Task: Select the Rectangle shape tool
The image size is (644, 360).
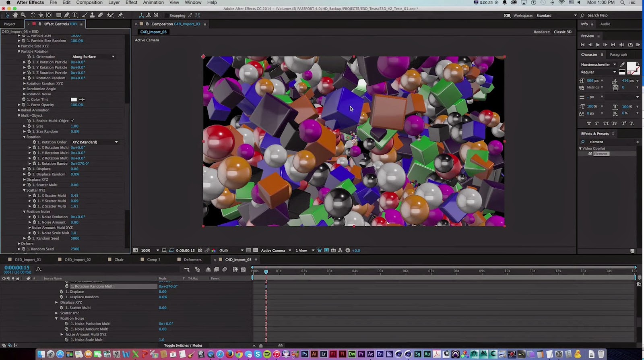Action: (x=59, y=15)
